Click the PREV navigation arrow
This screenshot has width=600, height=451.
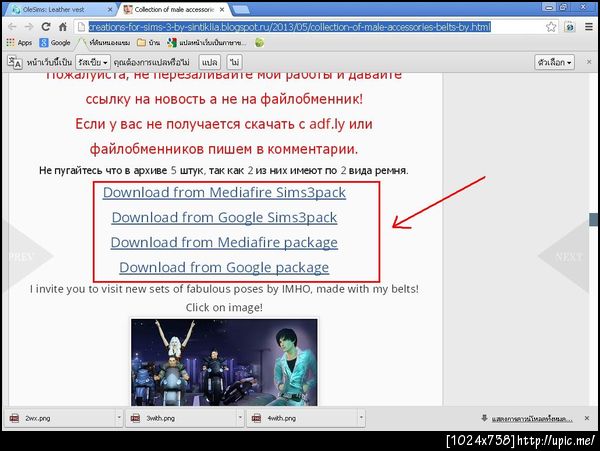tap(27, 256)
